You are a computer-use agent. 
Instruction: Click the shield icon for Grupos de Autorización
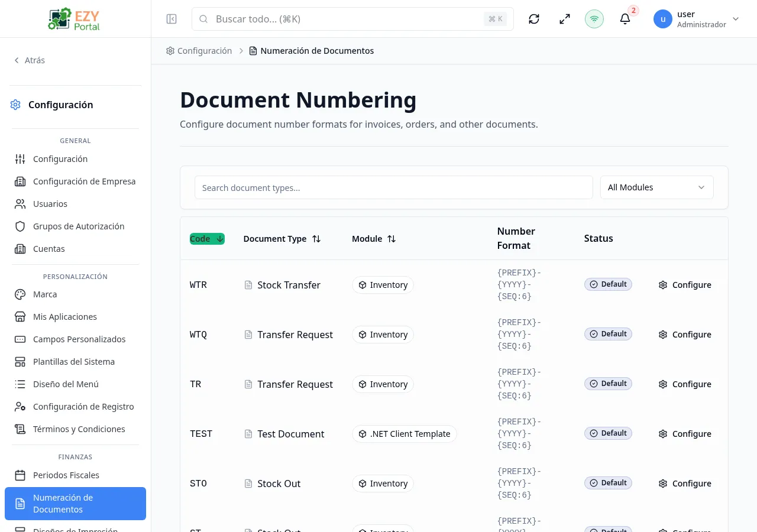coord(20,226)
